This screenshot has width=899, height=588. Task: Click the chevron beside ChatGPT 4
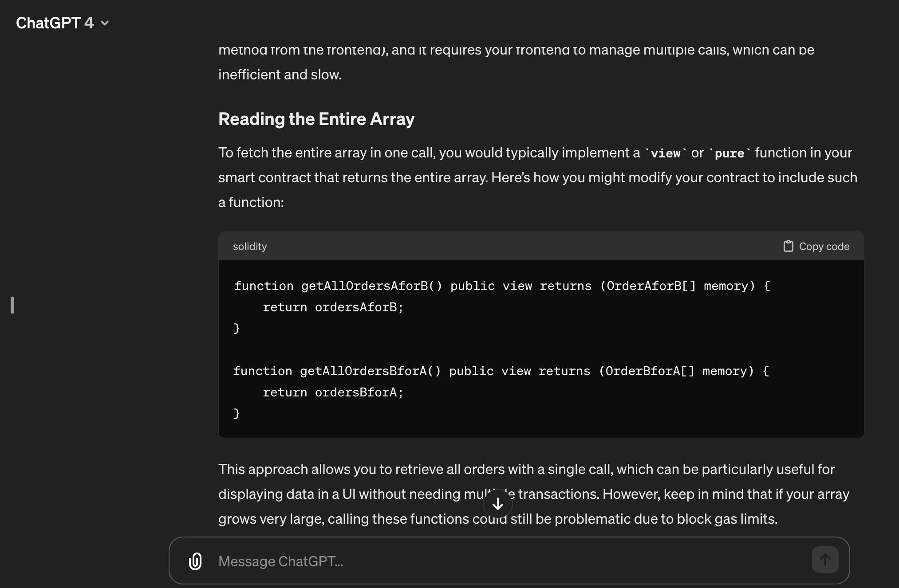(105, 23)
